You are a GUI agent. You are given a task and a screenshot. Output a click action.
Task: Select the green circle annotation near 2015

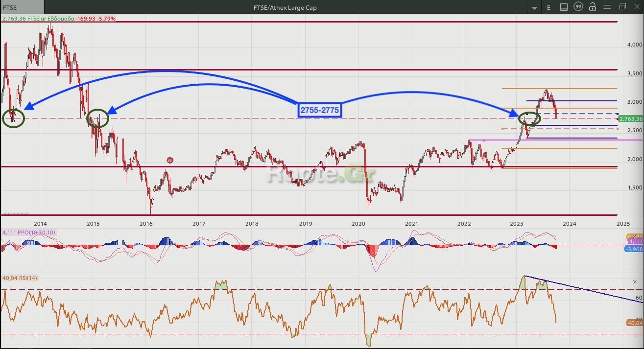click(x=97, y=118)
